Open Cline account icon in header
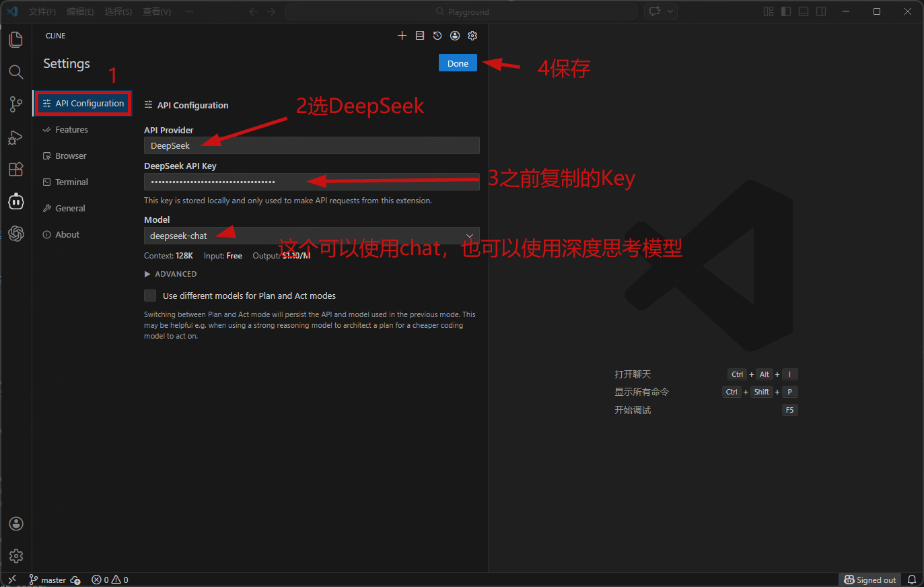 pos(455,36)
